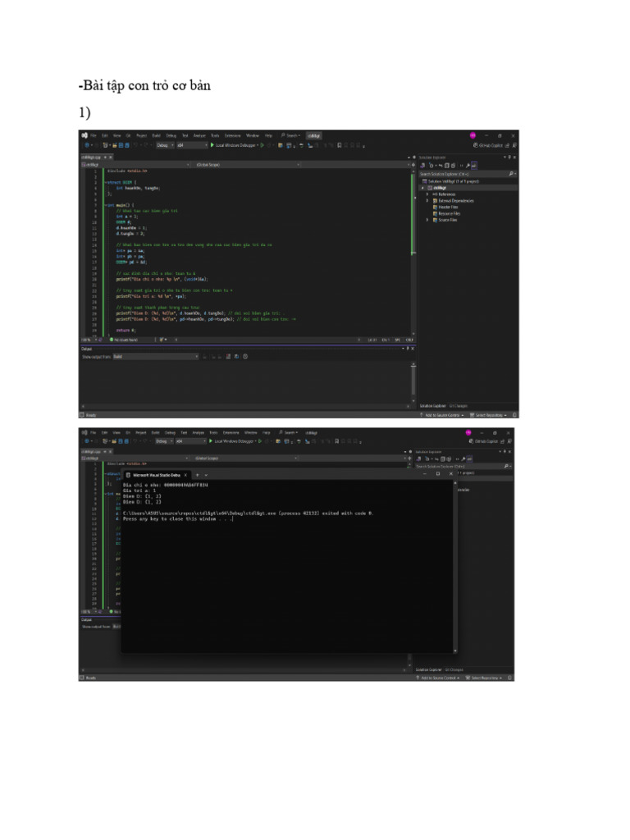This screenshot has width=630, height=840.
Task: Click the clock icon in the Output toolbar
Action: coord(244,357)
